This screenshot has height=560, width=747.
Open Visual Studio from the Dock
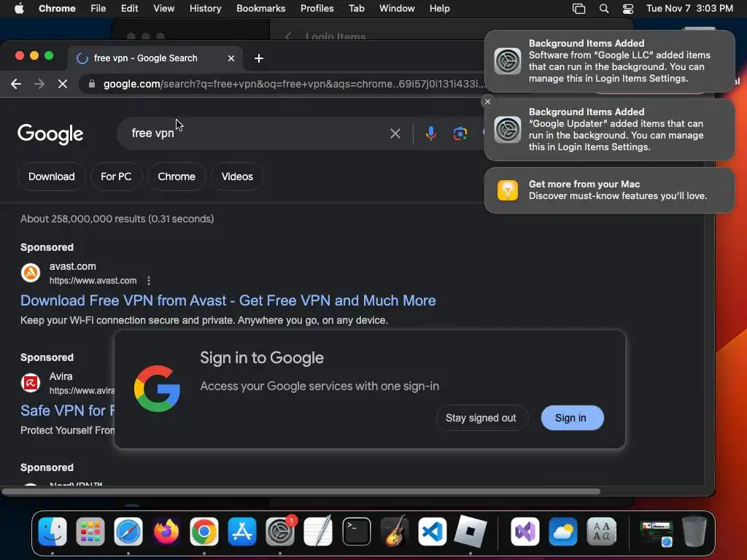[x=525, y=532]
